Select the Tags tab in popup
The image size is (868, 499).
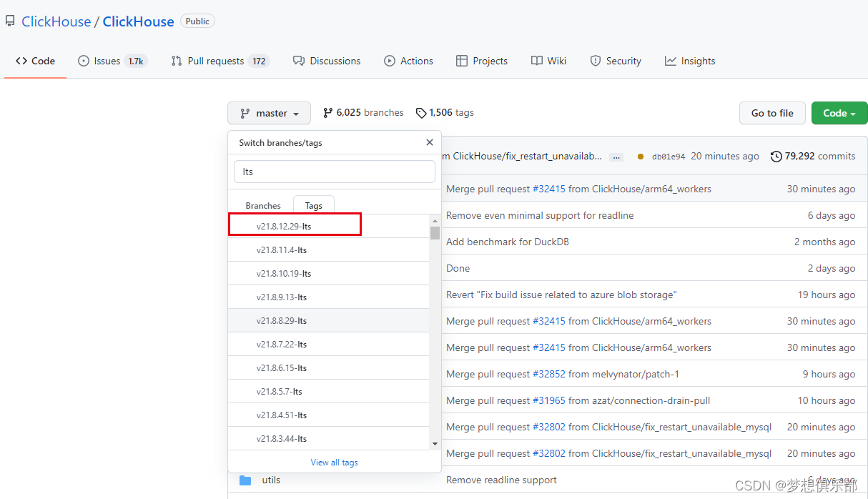314,205
